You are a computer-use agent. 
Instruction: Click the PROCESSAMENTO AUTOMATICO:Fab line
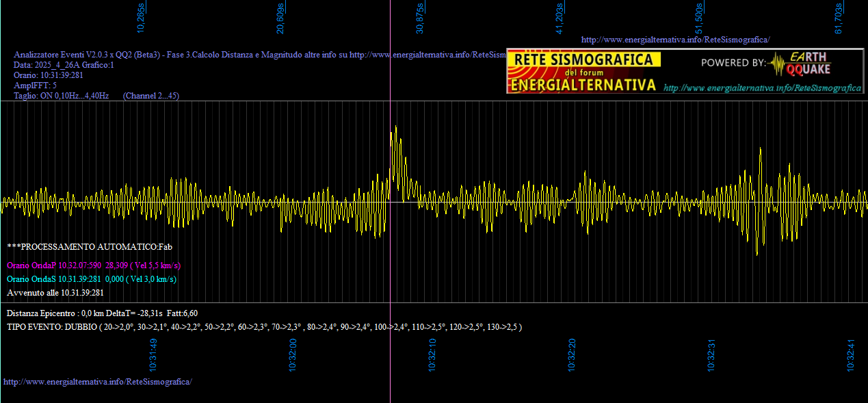pyautogui.click(x=90, y=246)
